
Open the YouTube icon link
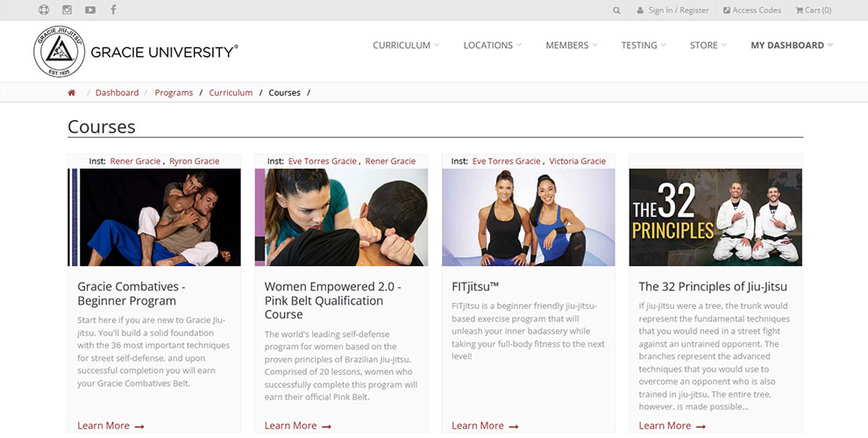(x=90, y=11)
